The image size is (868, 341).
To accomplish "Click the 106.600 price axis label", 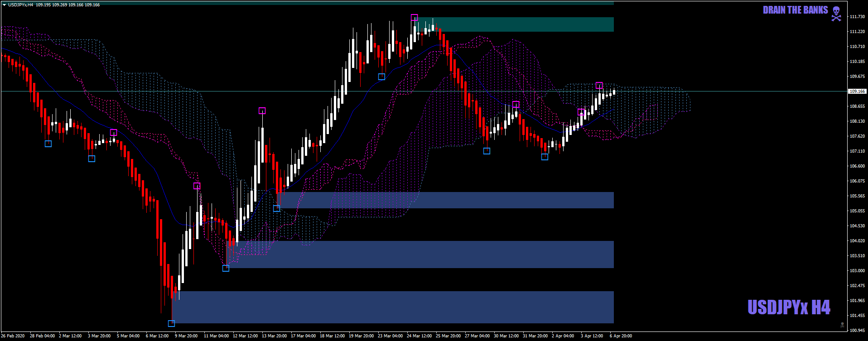I will tap(858, 166).
